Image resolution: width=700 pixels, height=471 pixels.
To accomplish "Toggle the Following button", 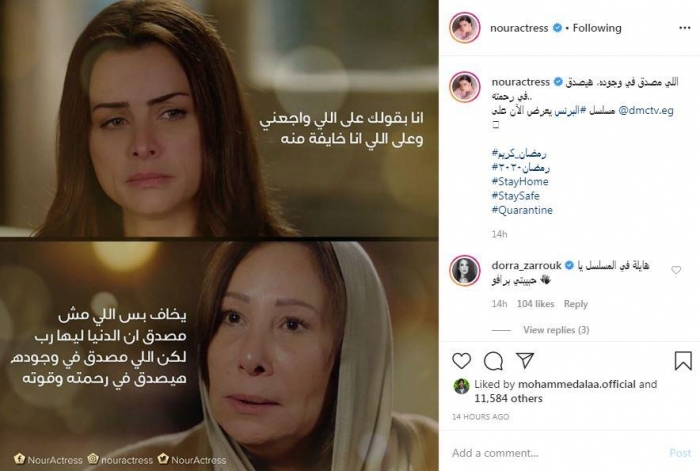I will coord(597,28).
